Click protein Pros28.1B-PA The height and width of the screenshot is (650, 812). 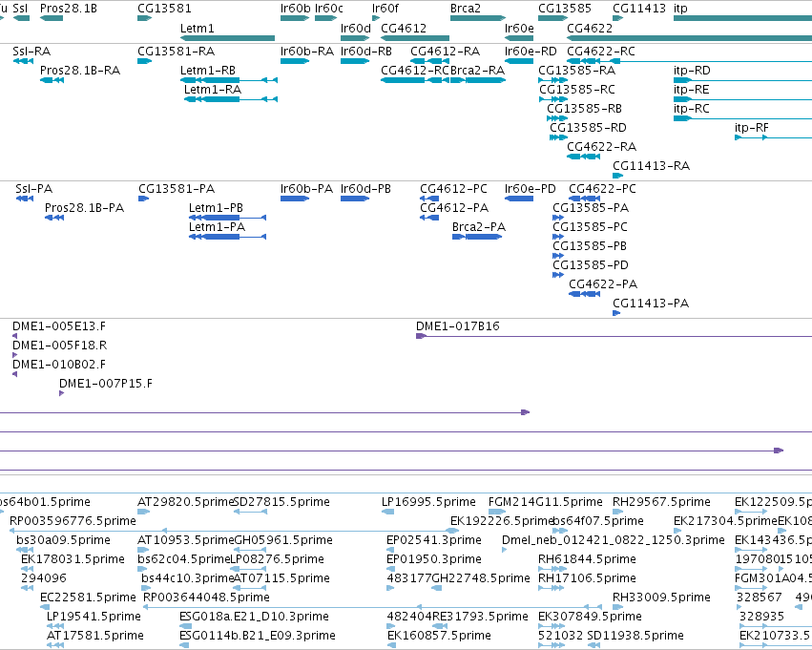pos(84,208)
